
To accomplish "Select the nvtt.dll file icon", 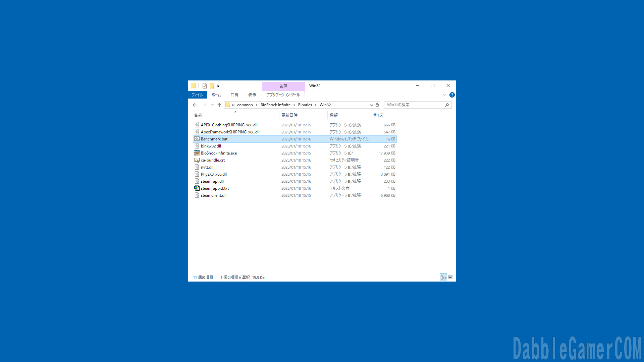I will click(197, 167).
